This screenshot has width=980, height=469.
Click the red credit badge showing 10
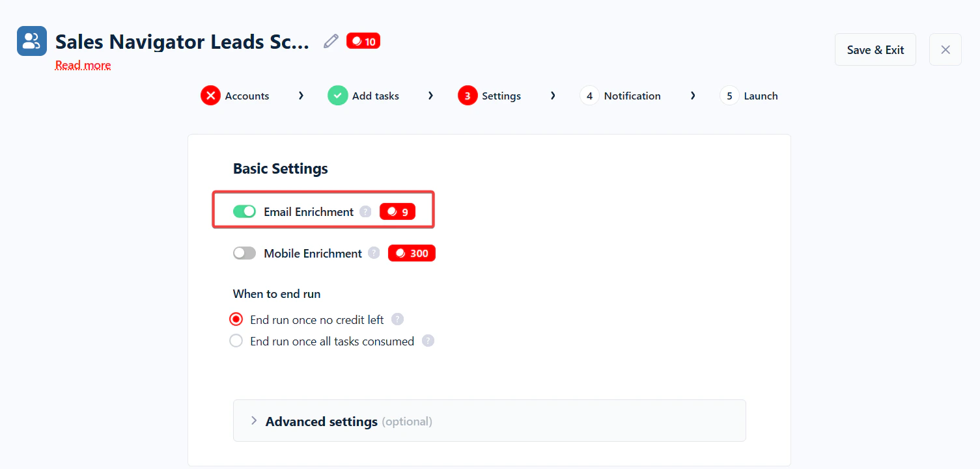[x=363, y=41]
